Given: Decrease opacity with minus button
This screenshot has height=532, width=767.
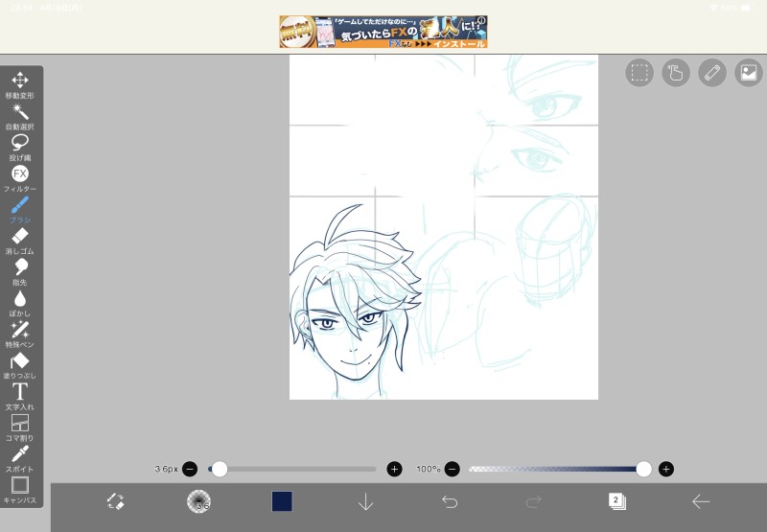Looking at the screenshot, I should 452,469.
